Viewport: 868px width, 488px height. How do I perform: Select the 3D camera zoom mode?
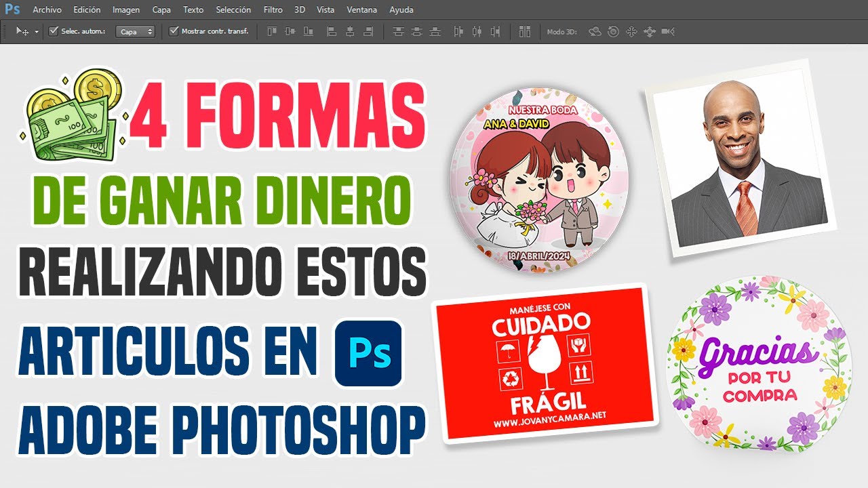coord(668,31)
